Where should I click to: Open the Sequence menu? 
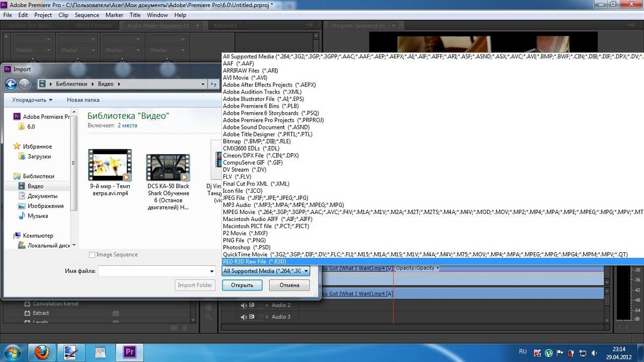(x=87, y=15)
